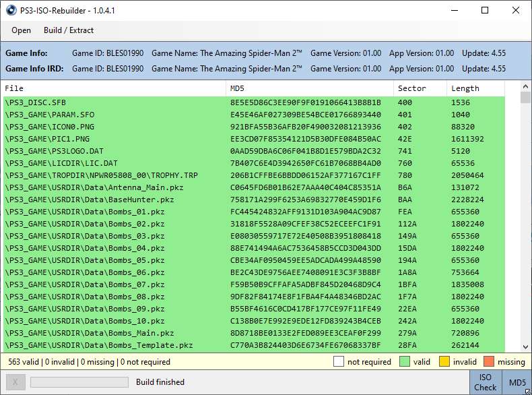Viewport: 532px width, 395px height.
Task: Click the window resize grip corner
Action: coord(529,392)
